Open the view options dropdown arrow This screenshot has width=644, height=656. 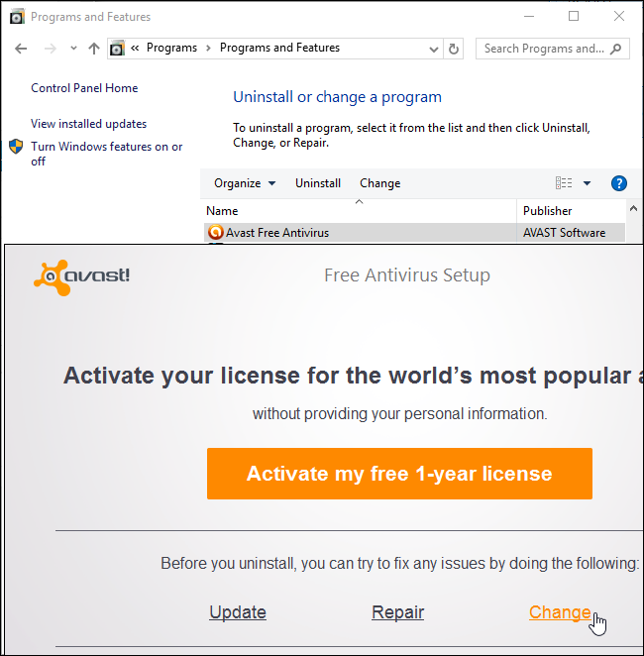(x=587, y=183)
